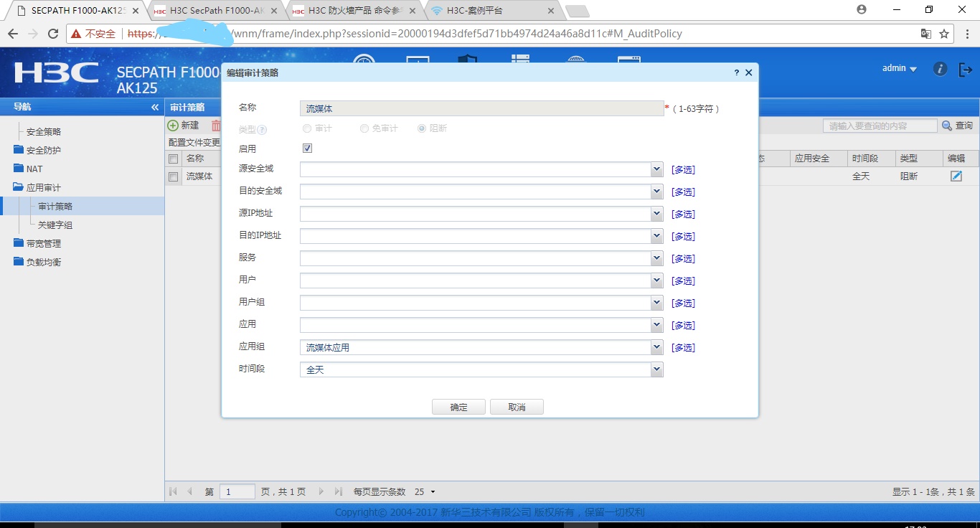Go to the next page in pagination

(x=321, y=491)
